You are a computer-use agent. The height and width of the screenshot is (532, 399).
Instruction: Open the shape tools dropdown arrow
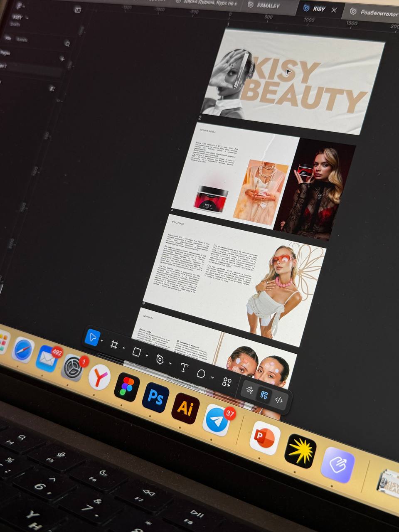click(x=147, y=355)
